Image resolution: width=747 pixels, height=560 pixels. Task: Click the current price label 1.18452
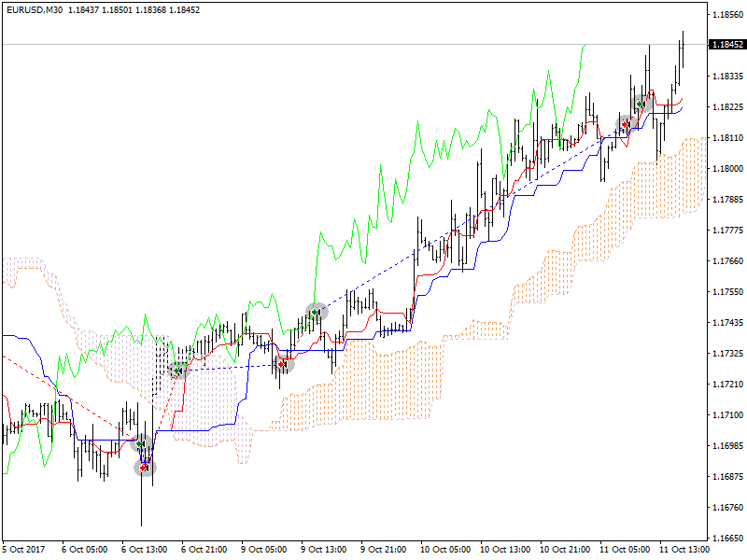tap(727, 44)
